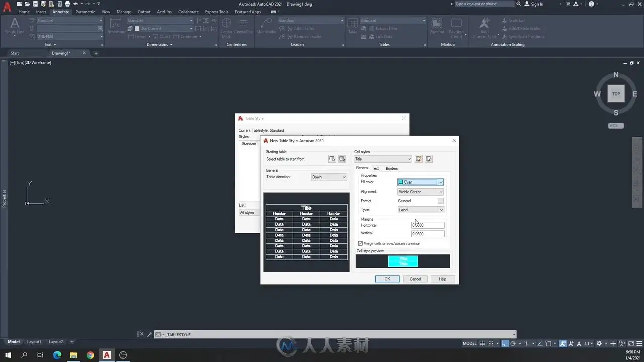Open the annotation scale 1:1 dropdown
Image resolution: width=644 pixels, height=362 pixels.
pos(588,343)
